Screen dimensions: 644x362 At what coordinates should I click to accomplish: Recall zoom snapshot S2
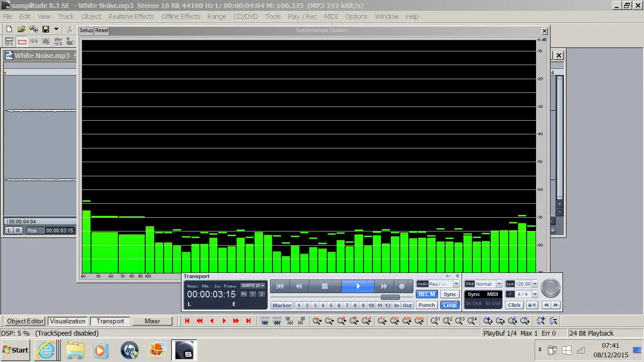coord(447,321)
